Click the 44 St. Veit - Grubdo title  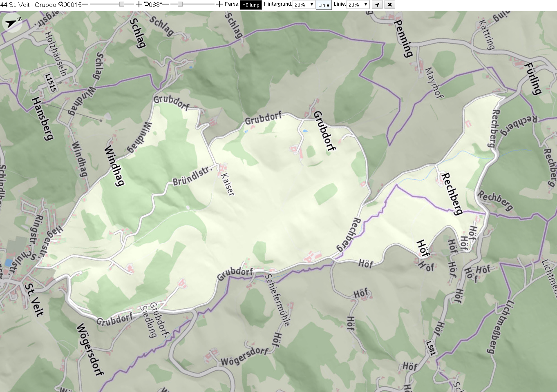28,4
